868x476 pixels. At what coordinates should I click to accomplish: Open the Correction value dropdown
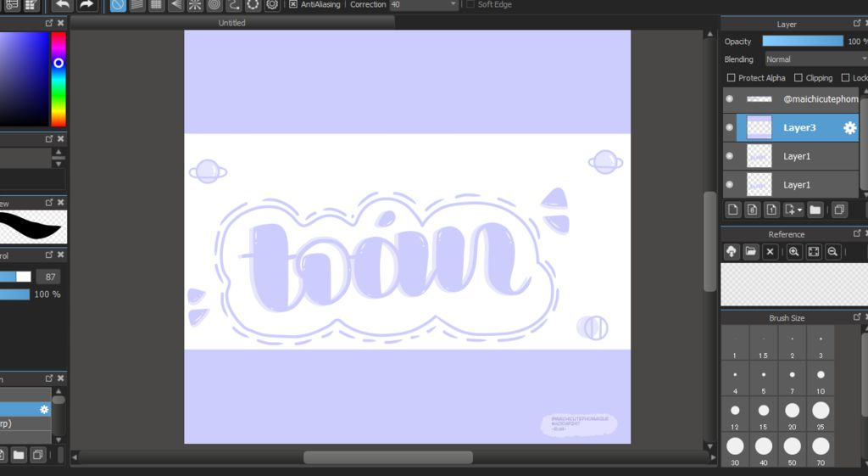tap(453, 4)
